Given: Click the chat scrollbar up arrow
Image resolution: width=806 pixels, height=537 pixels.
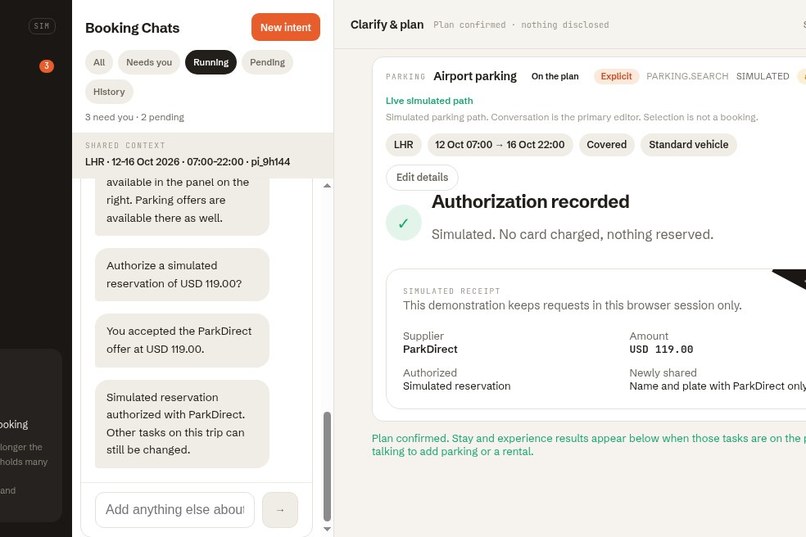Looking at the screenshot, I should tap(327, 186).
